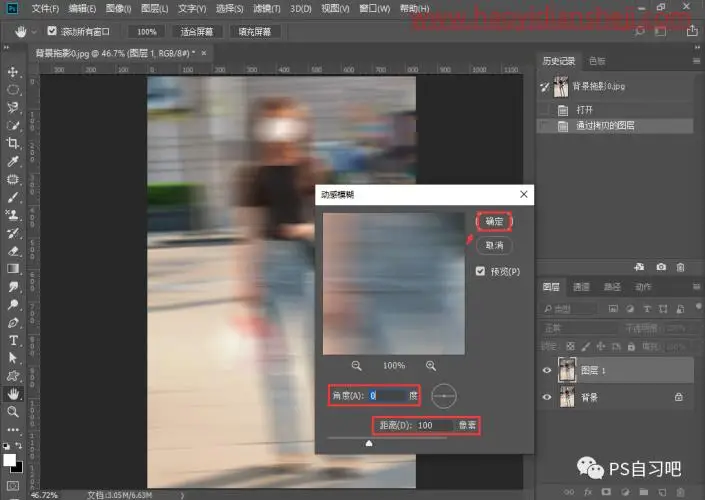
Task: Select the Zoom tool in toolbar
Action: (x=13, y=411)
